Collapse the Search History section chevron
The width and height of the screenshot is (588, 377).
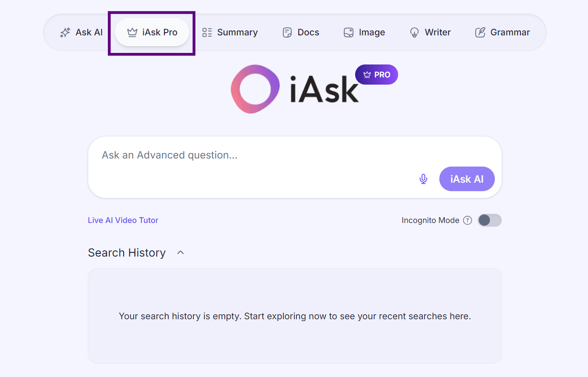180,253
